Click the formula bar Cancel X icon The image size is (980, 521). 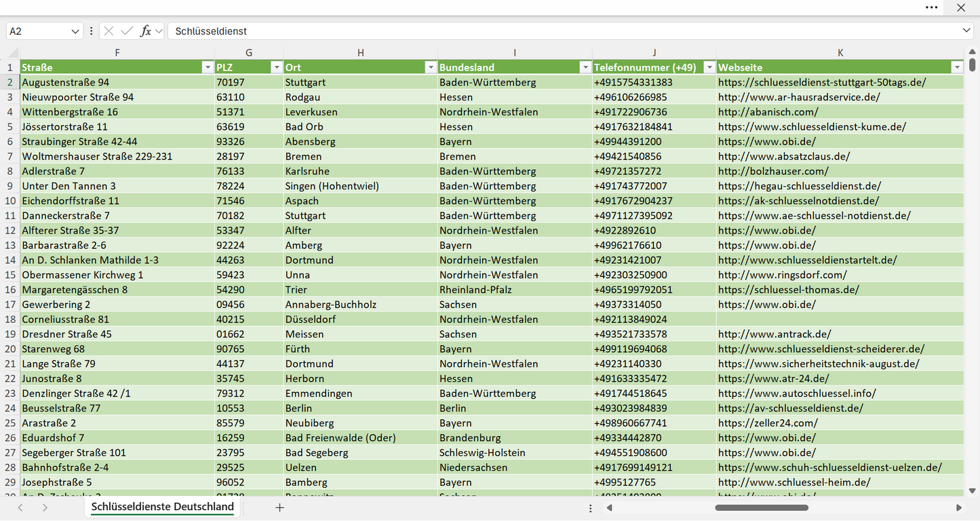pos(109,31)
